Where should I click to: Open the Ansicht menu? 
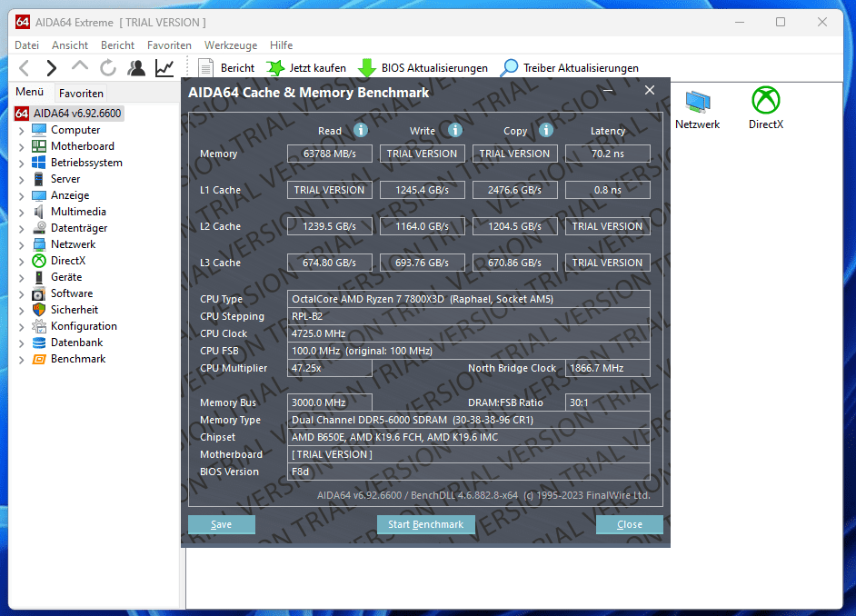70,45
